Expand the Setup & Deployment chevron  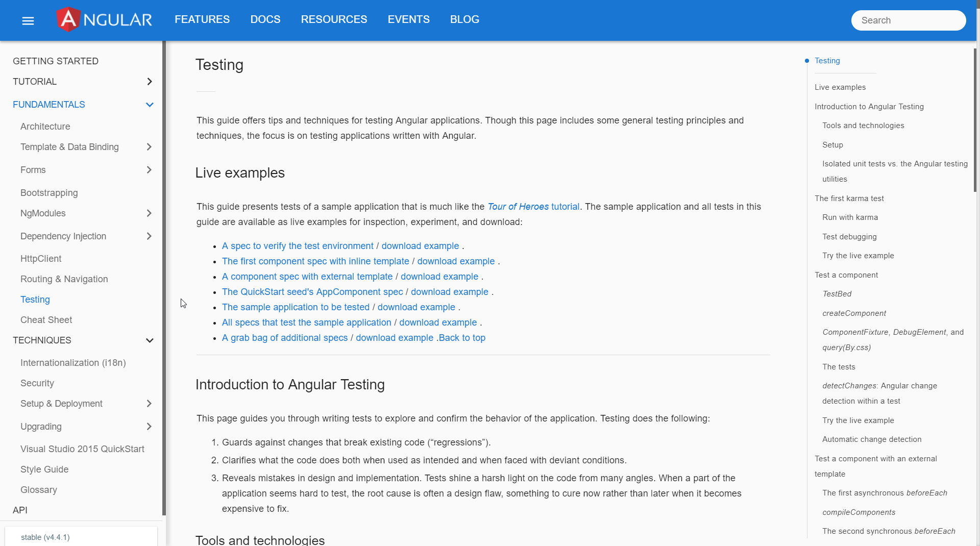[149, 404]
